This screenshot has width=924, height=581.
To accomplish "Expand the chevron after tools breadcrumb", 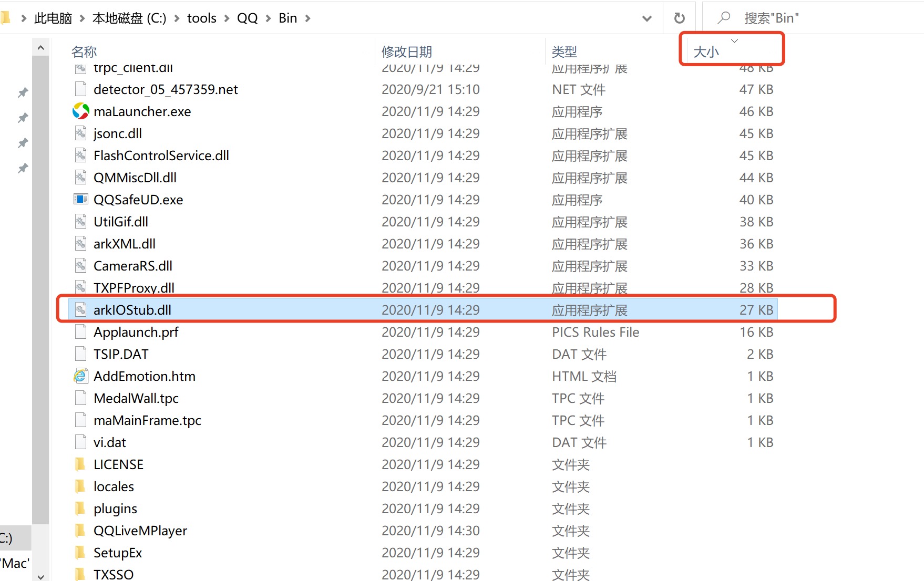I will tap(227, 18).
